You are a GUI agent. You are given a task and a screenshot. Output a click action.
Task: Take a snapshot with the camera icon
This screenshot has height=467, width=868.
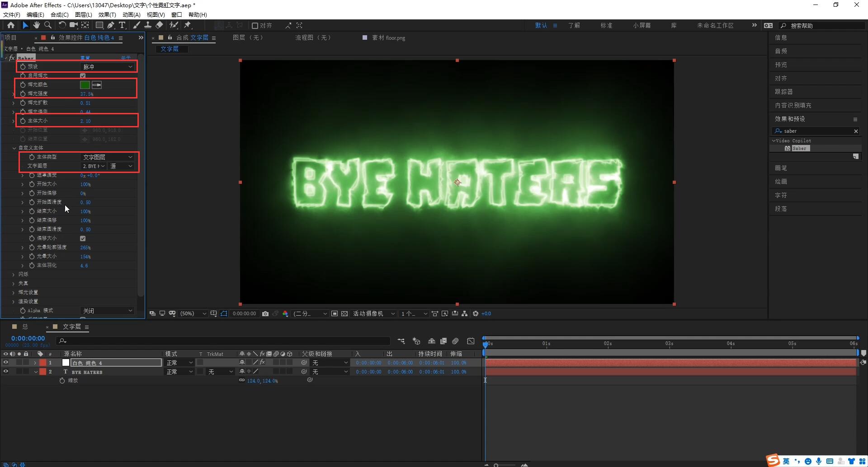tap(265, 313)
